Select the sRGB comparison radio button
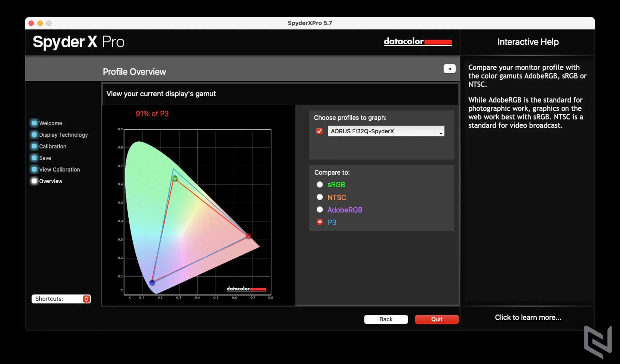Screen dimensions: 620x364 coord(320,184)
